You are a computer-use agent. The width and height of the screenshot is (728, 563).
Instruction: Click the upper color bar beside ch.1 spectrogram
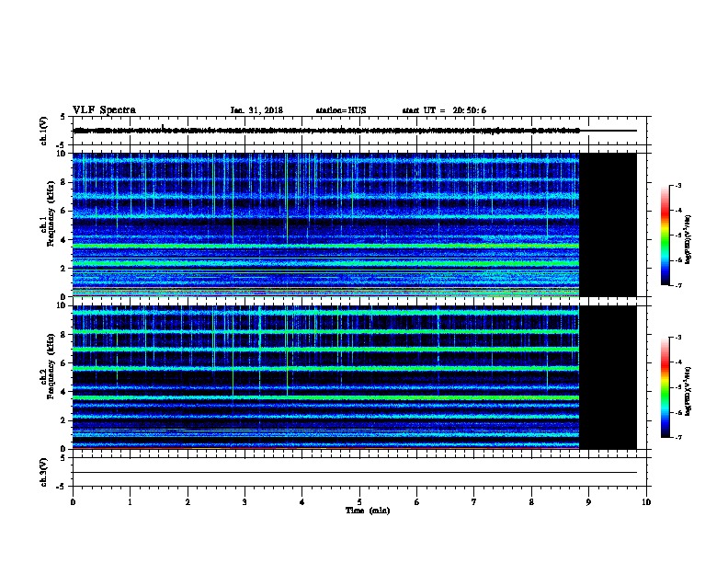point(665,236)
